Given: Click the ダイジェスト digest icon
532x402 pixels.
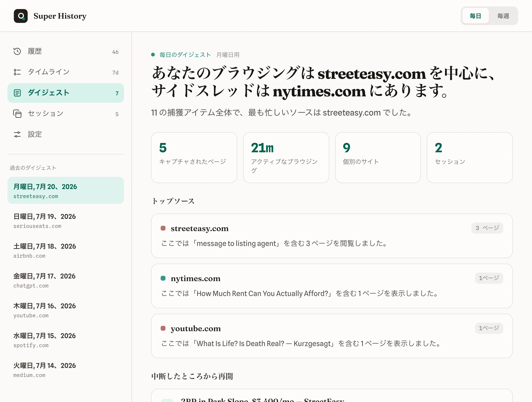Looking at the screenshot, I should [17, 93].
